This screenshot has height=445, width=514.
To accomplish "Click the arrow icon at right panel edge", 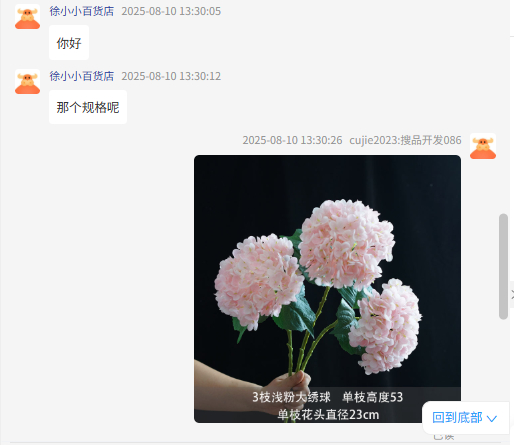I will click(512, 295).
